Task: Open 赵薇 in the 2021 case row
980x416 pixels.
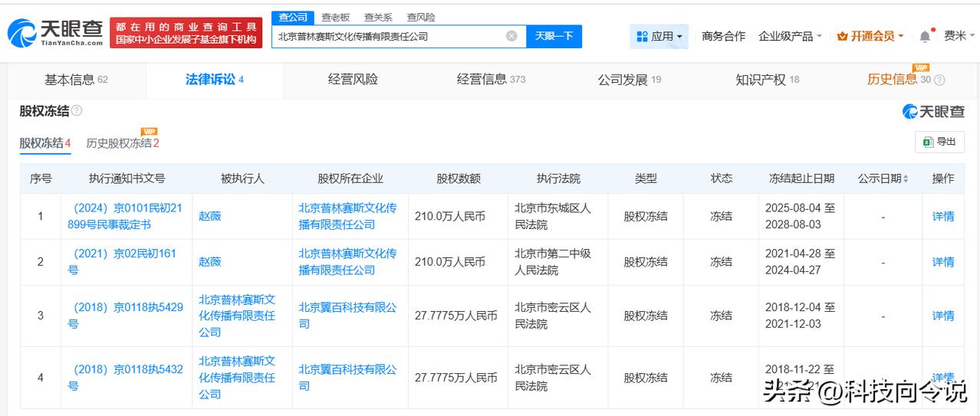Action: tap(210, 262)
